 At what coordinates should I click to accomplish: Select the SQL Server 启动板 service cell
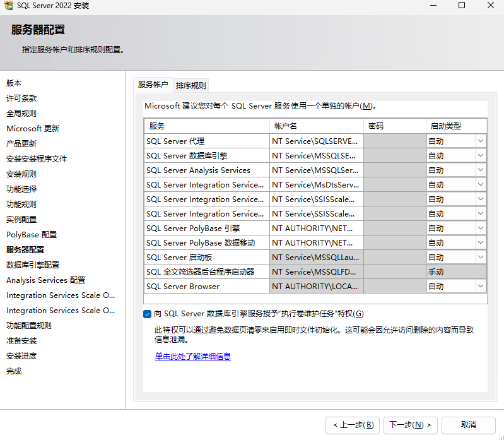point(207,258)
